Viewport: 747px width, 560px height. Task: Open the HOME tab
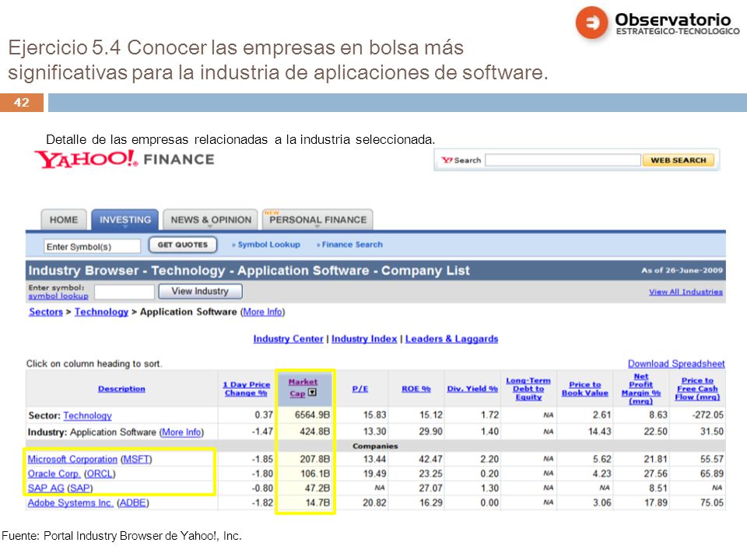pyautogui.click(x=64, y=219)
